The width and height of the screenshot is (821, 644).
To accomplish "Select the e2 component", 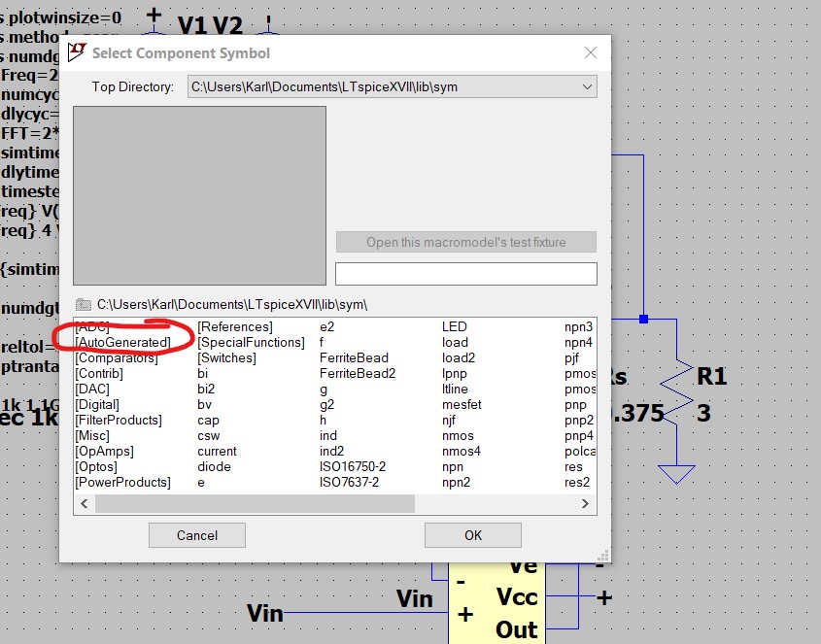I will [326, 326].
